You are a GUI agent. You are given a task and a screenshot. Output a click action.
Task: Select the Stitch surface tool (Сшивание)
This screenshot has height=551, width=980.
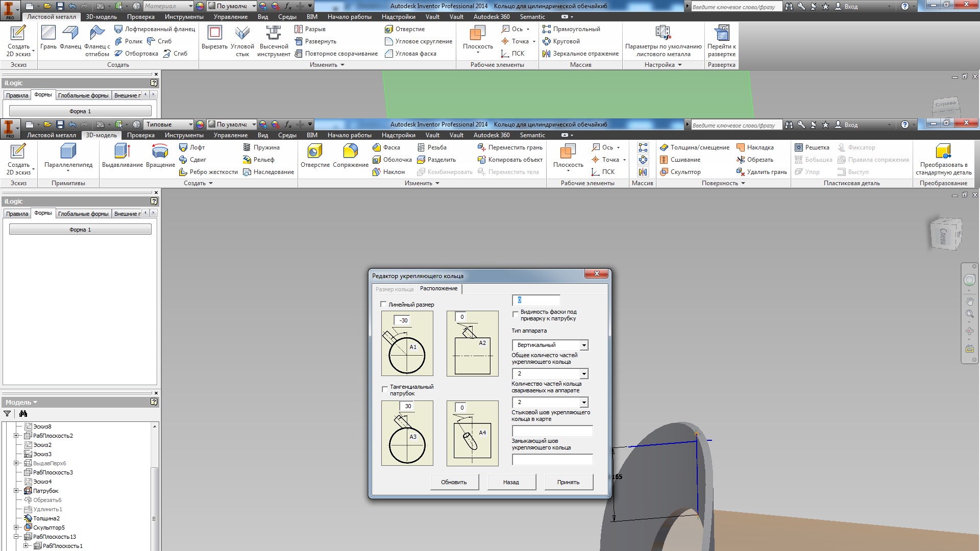pos(680,160)
